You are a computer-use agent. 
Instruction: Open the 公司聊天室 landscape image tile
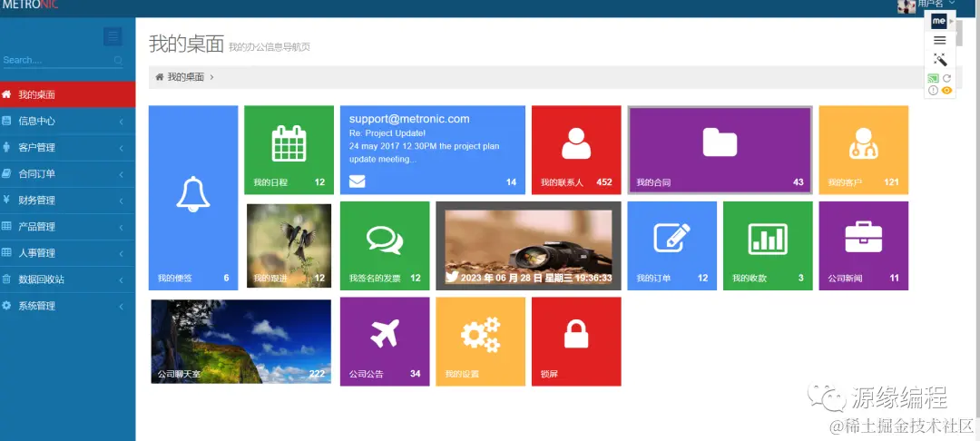pos(241,342)
